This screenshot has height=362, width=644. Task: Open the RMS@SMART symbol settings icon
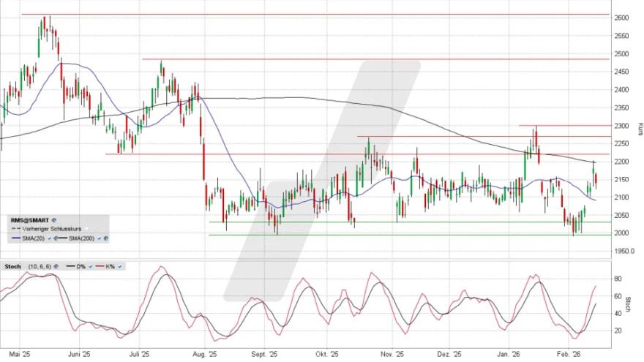pyautogui.click(x=53, y=219)
